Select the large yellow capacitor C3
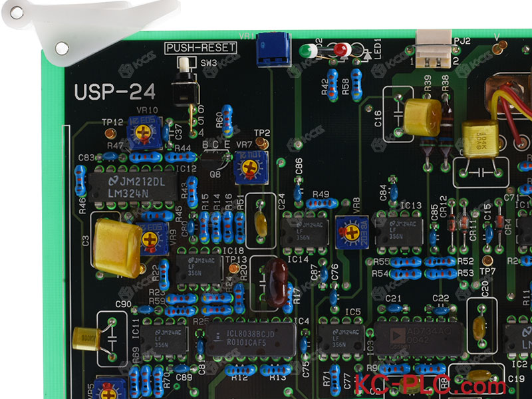Viewport: 532px width, 399px height. coord(116,246)
